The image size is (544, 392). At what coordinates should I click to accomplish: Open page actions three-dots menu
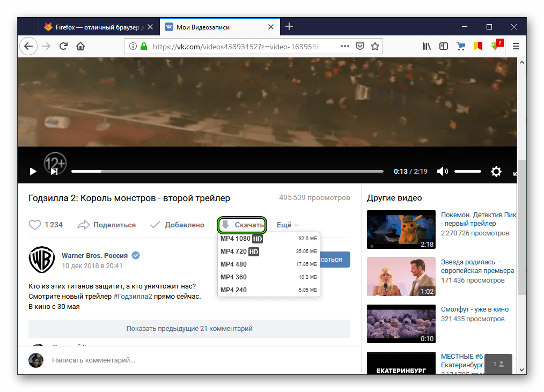[x=345, y=46]
